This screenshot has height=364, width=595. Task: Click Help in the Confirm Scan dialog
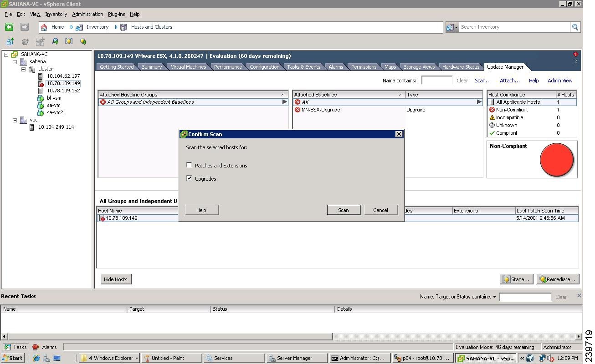(201, 210)
